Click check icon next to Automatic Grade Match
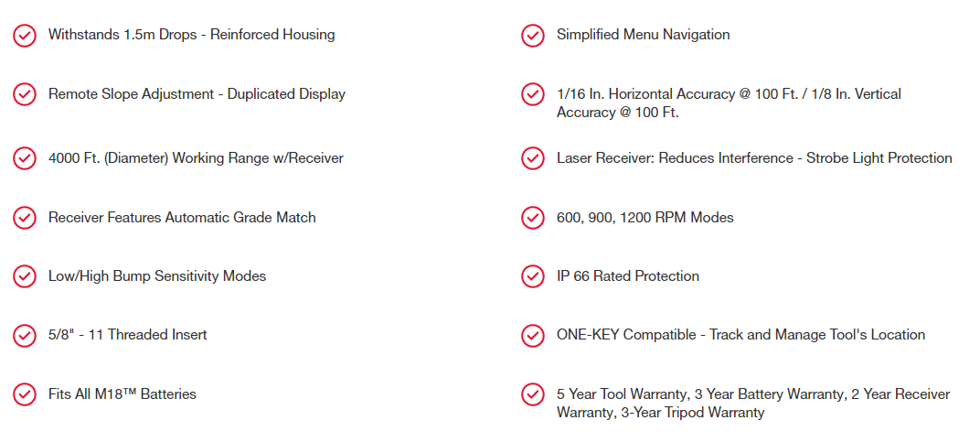Screen dimensions: 980x442 coord(25,218)
